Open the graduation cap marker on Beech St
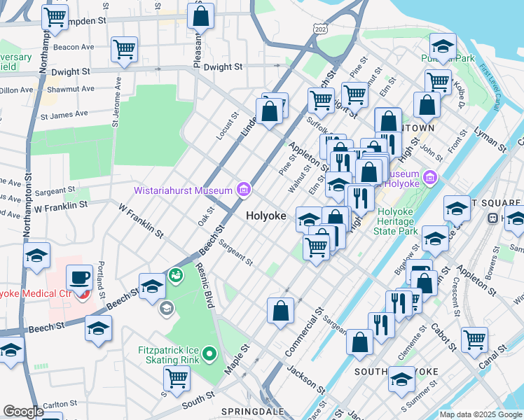This screenshot has width=524, height=420. (152, 286)
